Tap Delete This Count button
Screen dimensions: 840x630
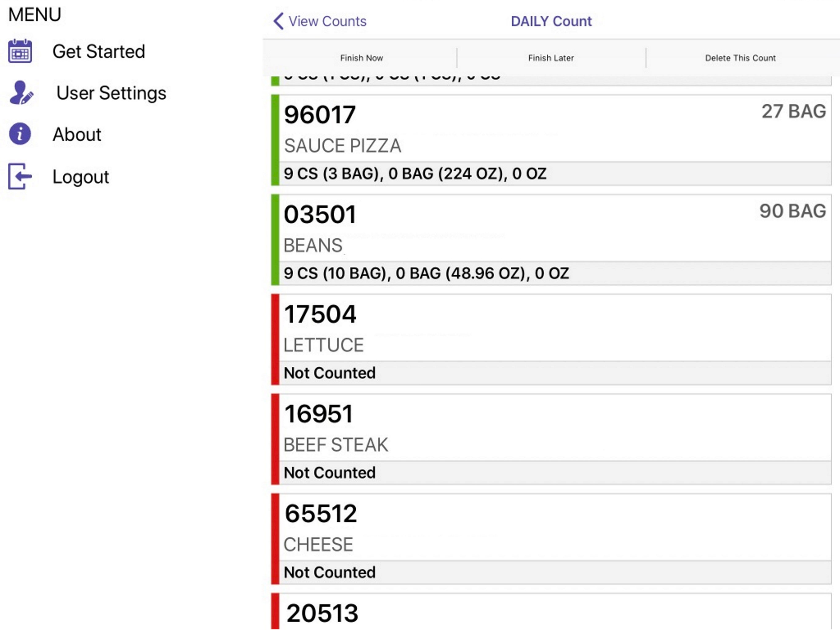click(740, 58)
